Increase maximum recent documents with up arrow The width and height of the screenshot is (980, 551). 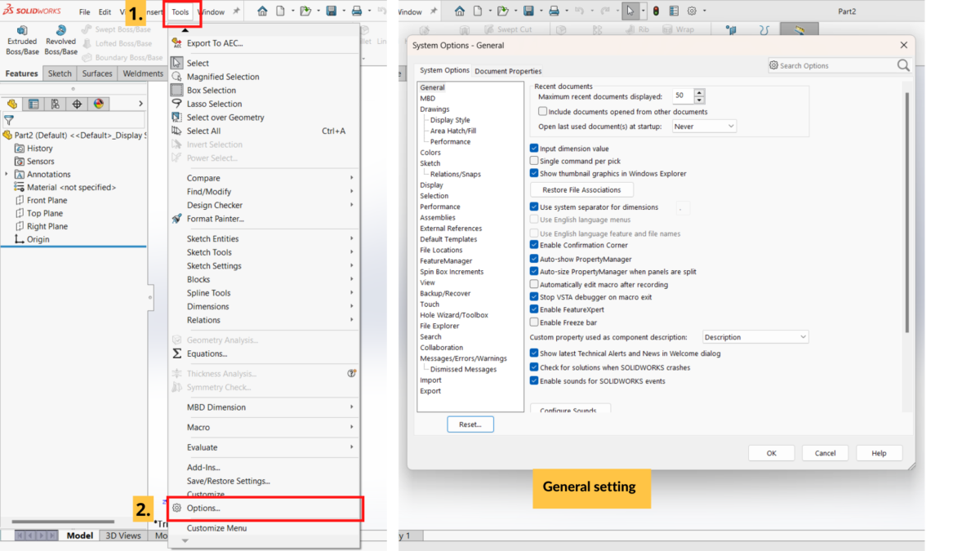pyautogui.click(x=700, y=92)
